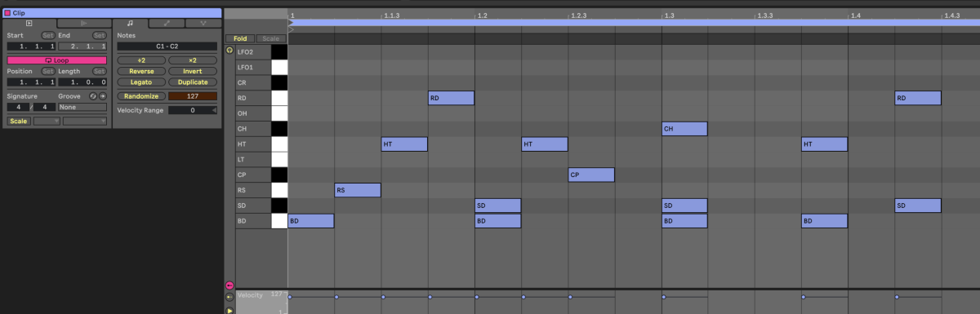The width and height of the screenshot is (980, 314).
Task: Open the Note Expression tab
Action: coord(203,24)
